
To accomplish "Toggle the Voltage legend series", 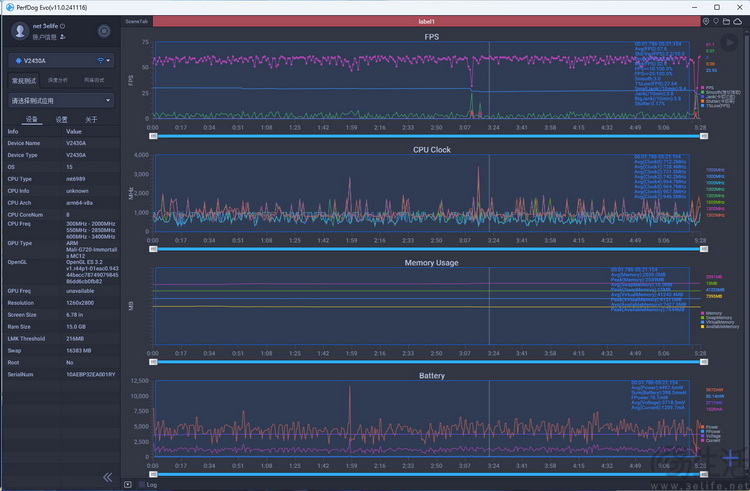I will (x=711, y=436).
